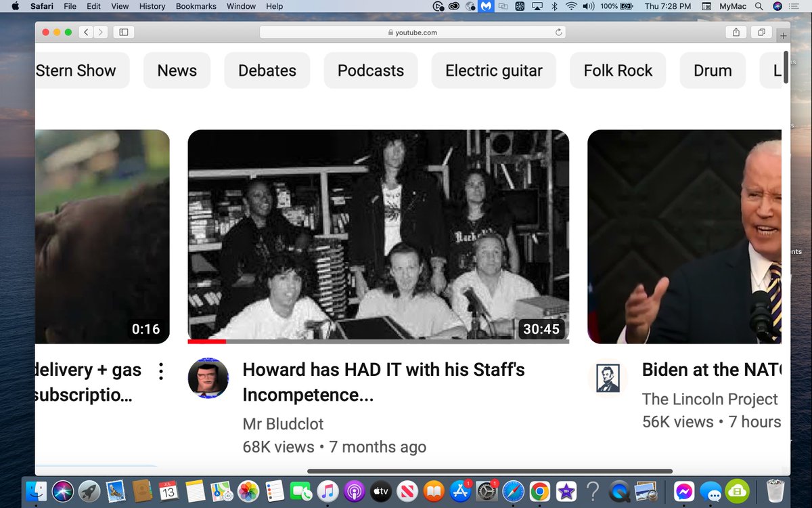Open the Window menu

coord(241,6)
